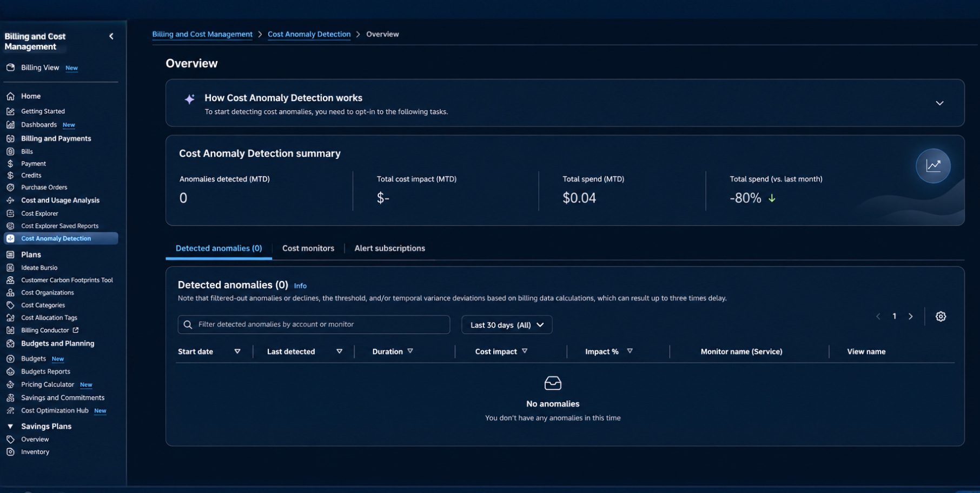Go to previous page of anomalies

[878, 317]
